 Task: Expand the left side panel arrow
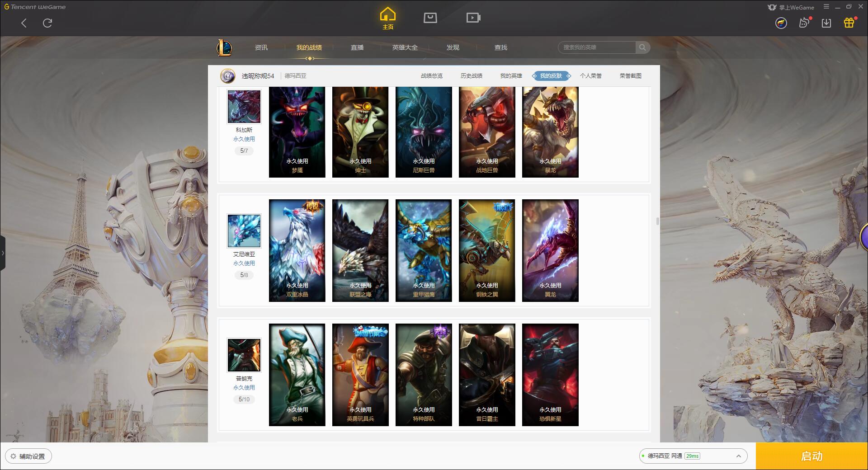[3, 253]
